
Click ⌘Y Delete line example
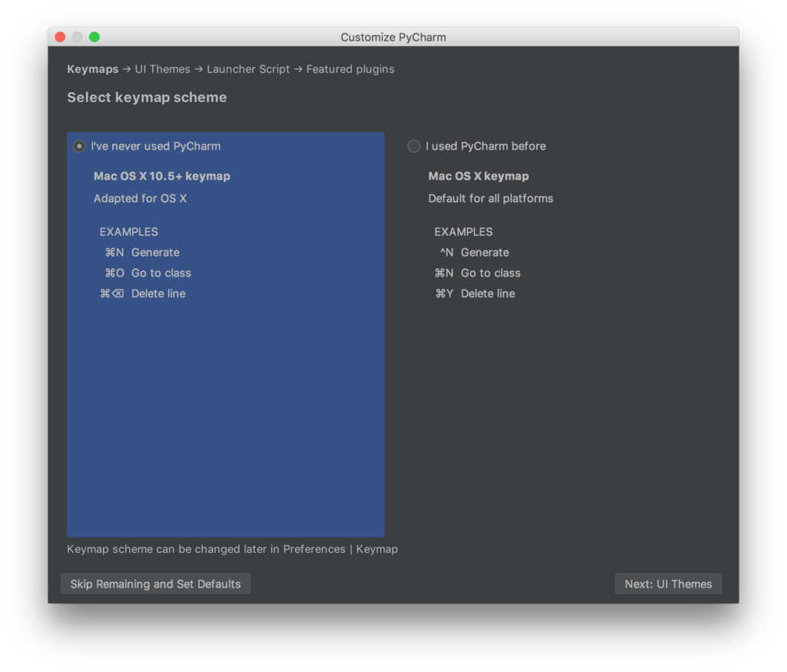click(475, 293)
